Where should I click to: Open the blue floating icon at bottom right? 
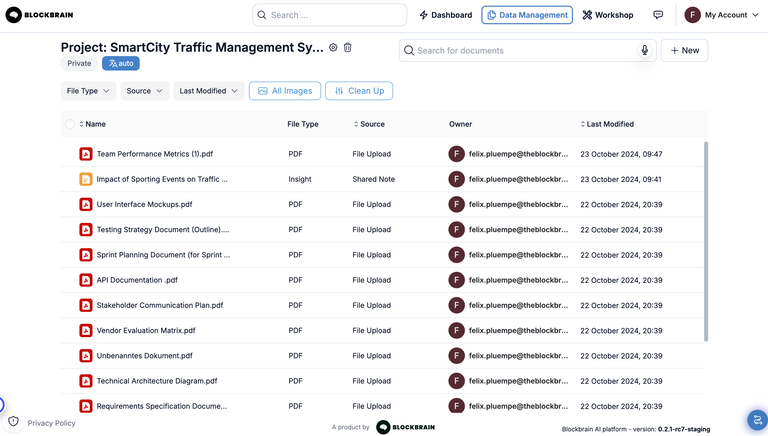click(756, 420)
